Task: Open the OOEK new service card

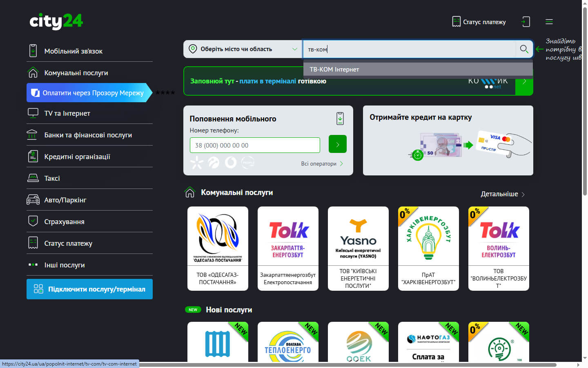Action: (358, 342)
